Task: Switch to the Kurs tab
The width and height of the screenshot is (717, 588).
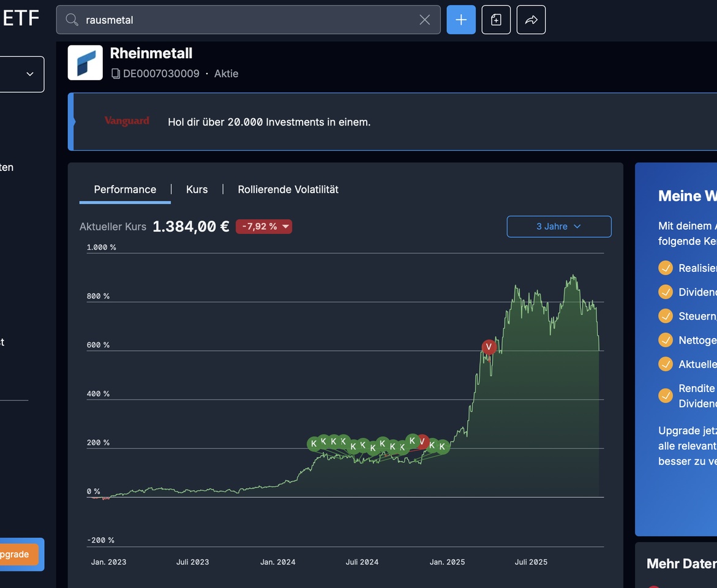Action: tap(197, 189)
